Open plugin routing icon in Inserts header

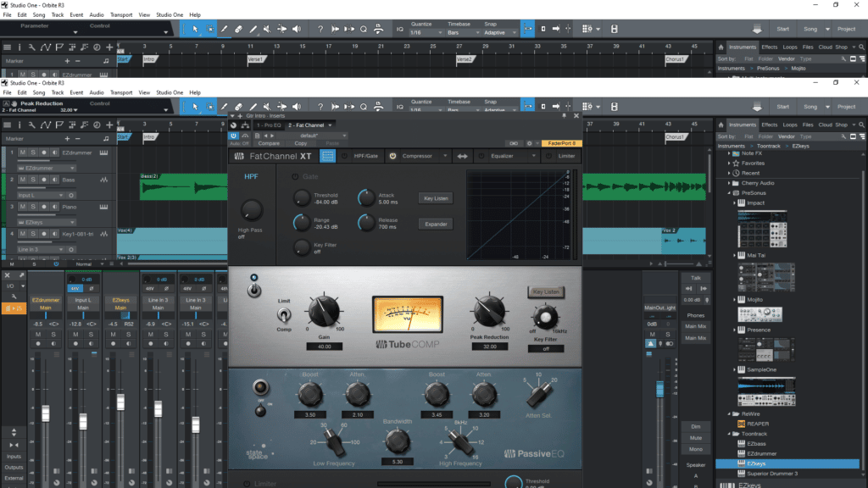(245, 125)
